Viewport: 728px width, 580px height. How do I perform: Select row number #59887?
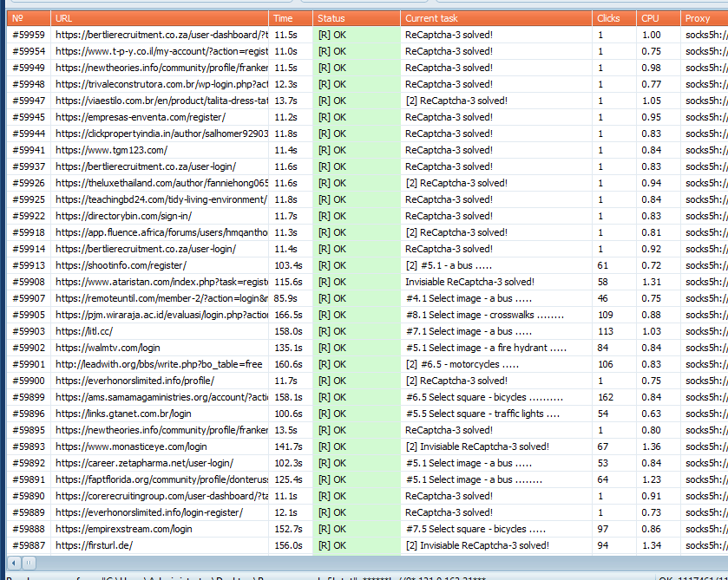tap(29, 545)
